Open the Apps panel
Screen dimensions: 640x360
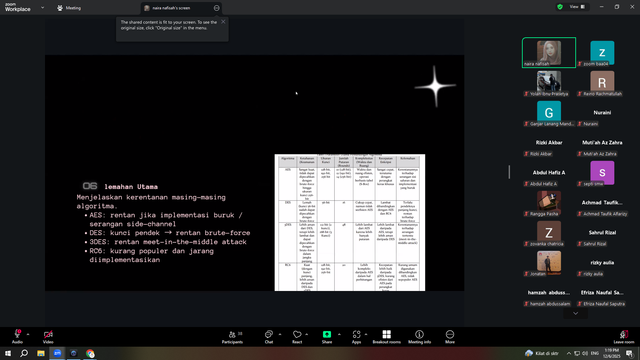[356, 336]
